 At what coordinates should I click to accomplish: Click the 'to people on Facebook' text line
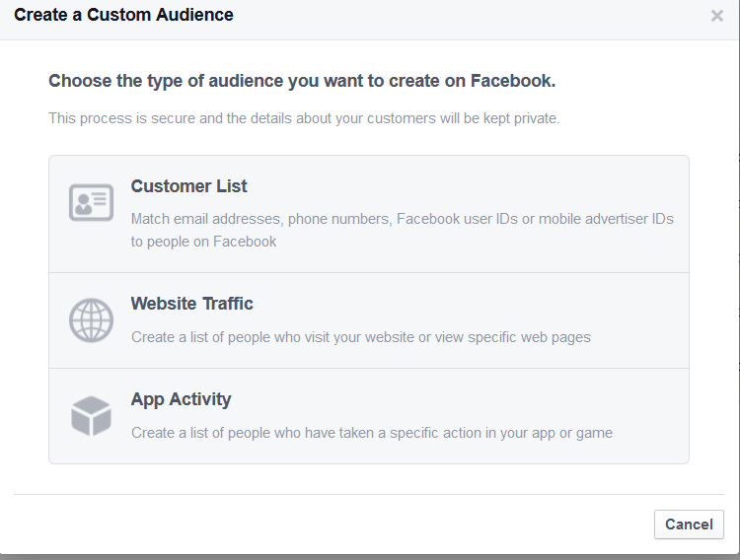point(203,242)
